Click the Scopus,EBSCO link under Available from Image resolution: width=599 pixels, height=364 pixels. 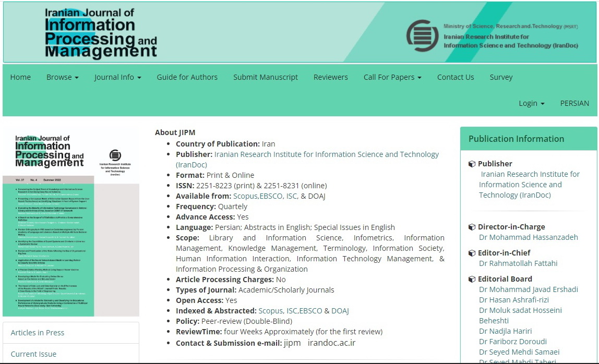click(259, 196)
